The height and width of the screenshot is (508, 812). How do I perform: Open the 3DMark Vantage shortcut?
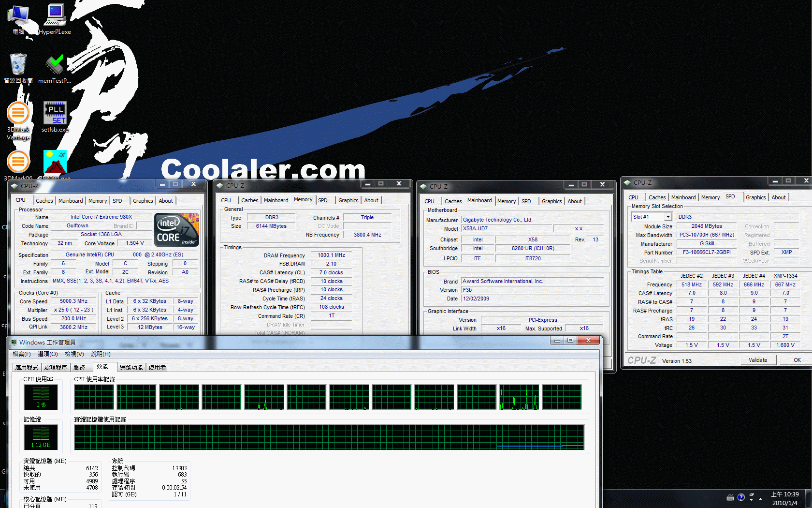pyautogui.click(x=18, y=121)
